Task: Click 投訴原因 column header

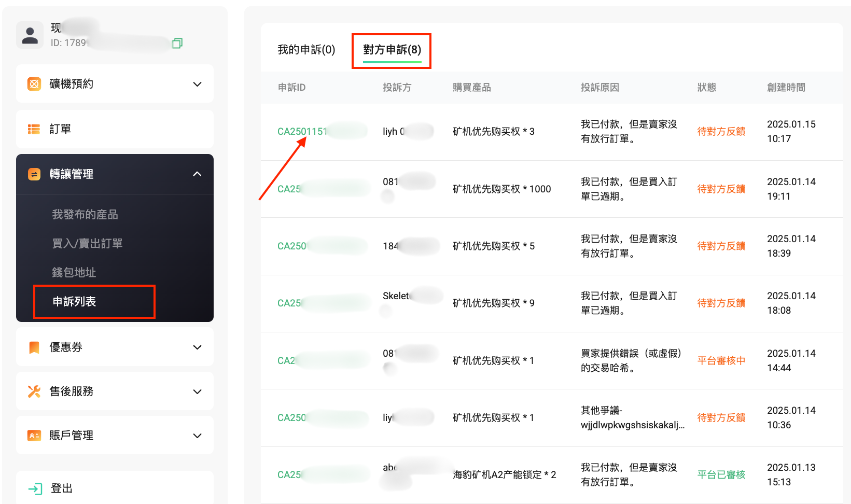Action: [x=600, y=88]
